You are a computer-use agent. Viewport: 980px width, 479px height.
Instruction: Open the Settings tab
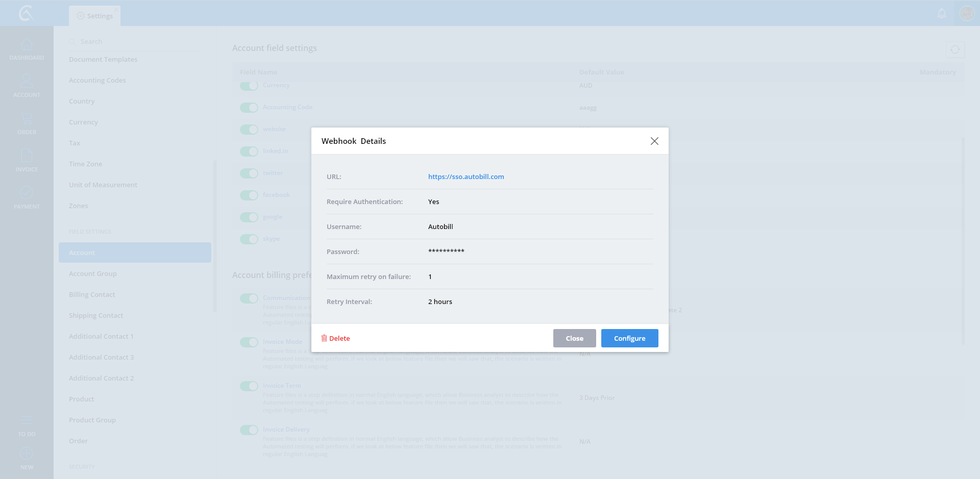(95, 16)
